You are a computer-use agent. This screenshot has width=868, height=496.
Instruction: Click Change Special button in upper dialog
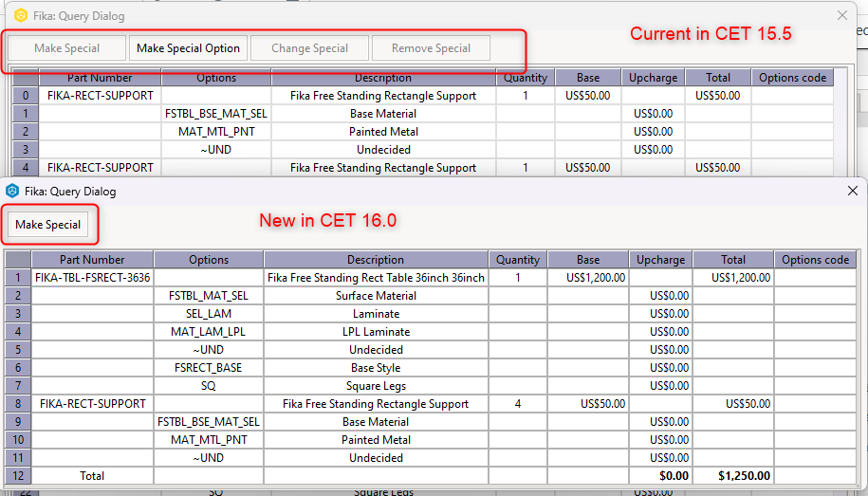309,48
